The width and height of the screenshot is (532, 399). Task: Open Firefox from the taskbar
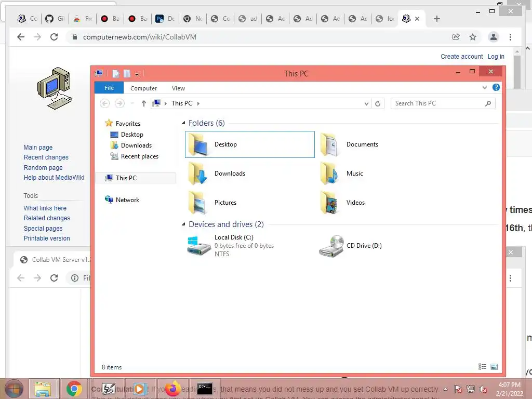pos(172,389)
